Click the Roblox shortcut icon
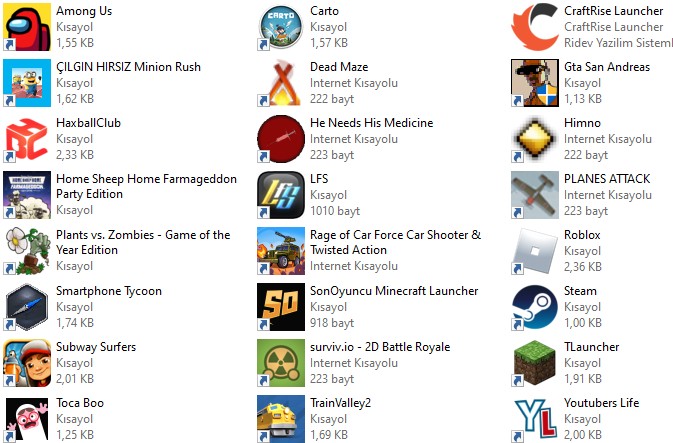673x443 pixels. point(535,251)
